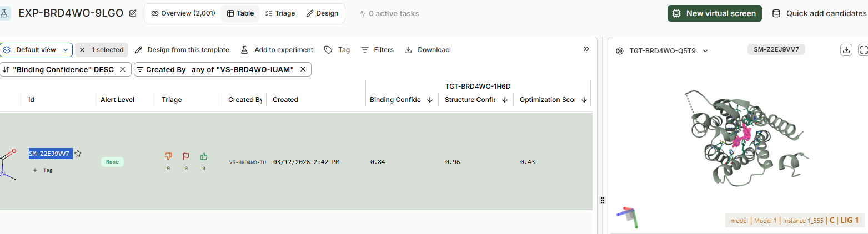
Task: Collapse the toolbar double-chevron arrows
Action: [x=586, y=49]
